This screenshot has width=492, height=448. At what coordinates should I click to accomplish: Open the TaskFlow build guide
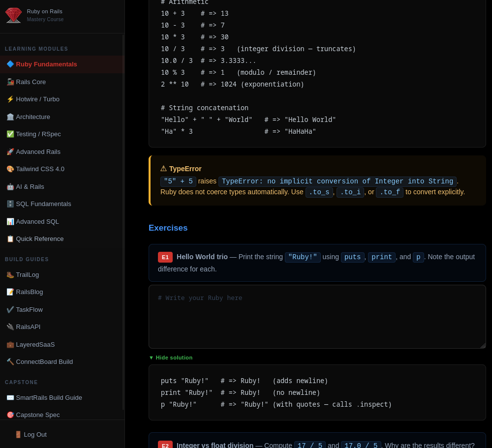(62, 309)
